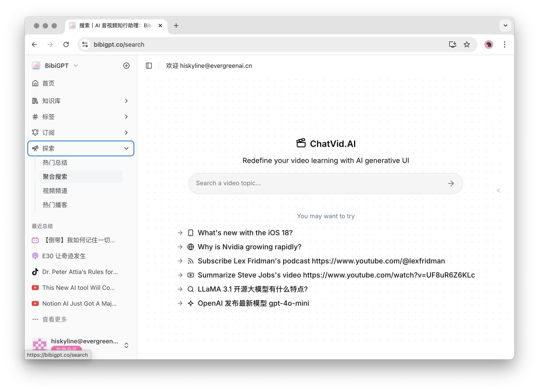
Task: Click the Search a video topic field
Action: tap(318, 183)
